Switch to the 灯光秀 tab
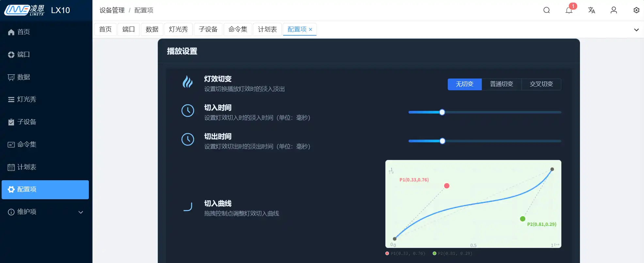The width and height of the screenshot is (644, 263). (x=178, y=29)
